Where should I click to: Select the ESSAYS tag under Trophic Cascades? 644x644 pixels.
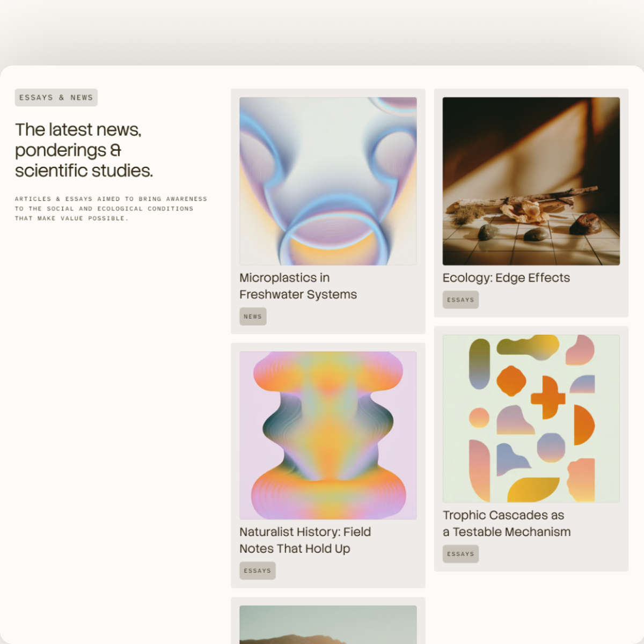click(460, 554)
